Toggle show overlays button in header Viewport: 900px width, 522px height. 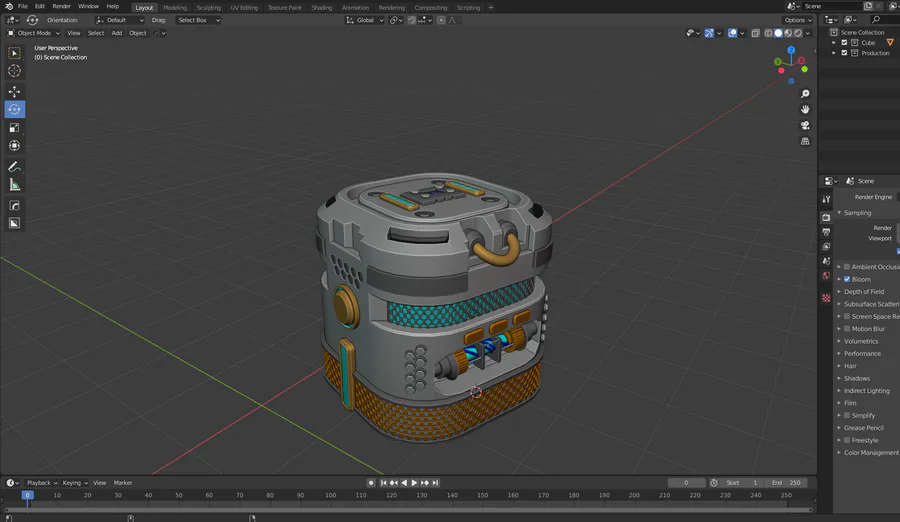click(x=732, y=33)
